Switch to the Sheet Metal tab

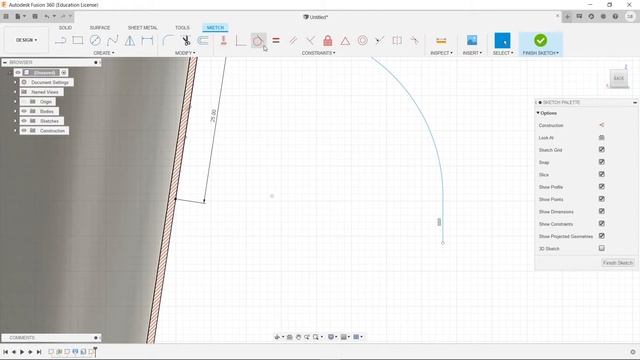coord(142,28)
